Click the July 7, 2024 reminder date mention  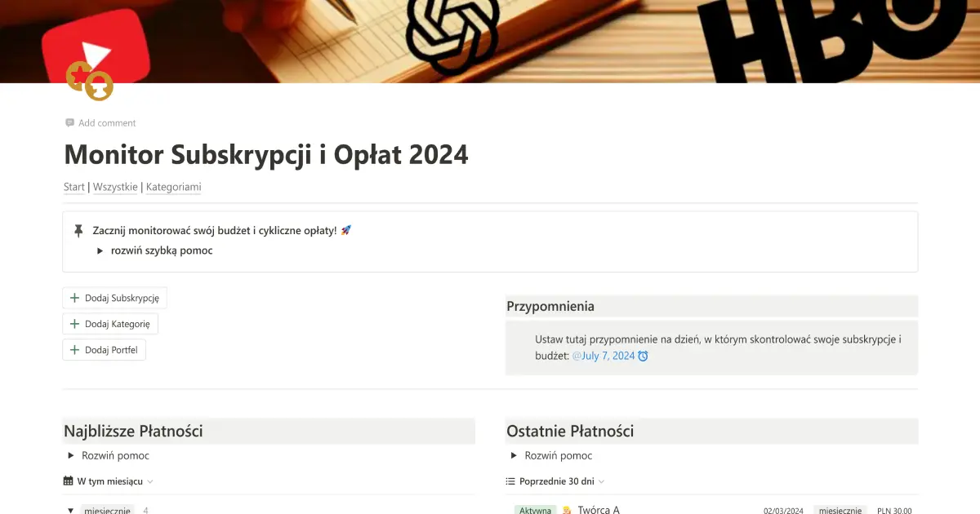click(x=606, y=355)
